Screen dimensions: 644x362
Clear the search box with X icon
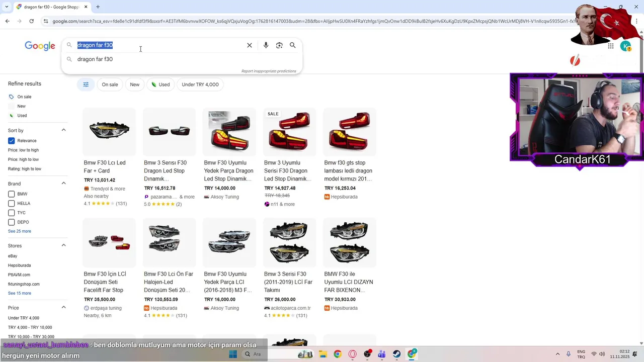[250, 45]
